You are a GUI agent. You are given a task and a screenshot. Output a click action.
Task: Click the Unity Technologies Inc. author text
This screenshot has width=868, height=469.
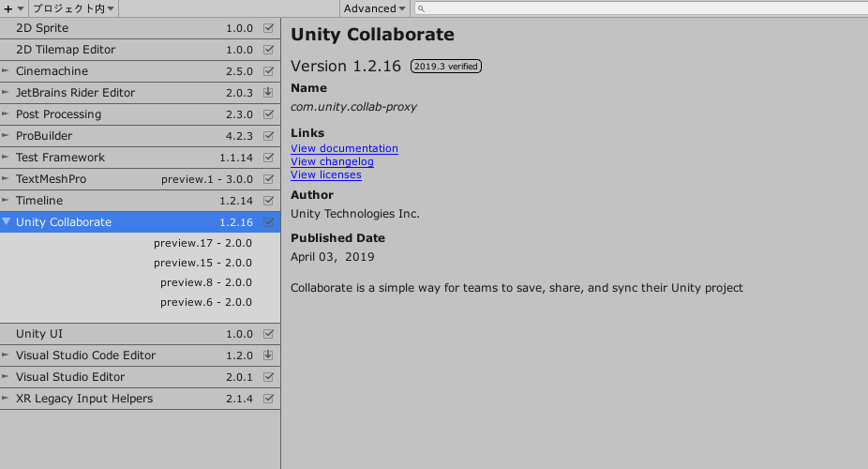355,214
